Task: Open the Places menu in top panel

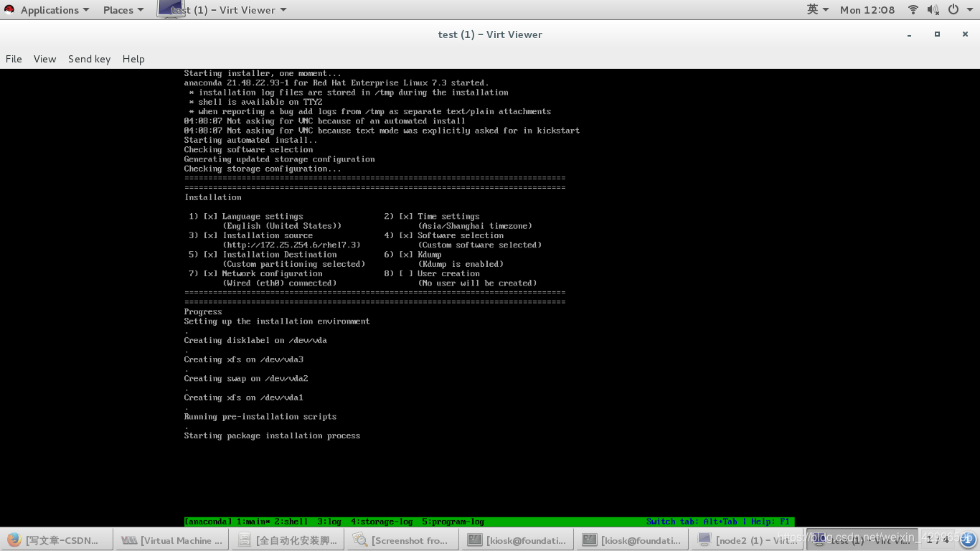Action: pyautogui.click(x=123, y=10)
